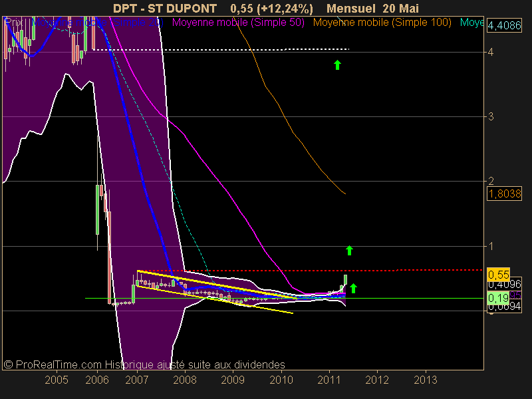This screenshot has height=399, width=532.
Task: Click the "© ProRealTime.com" copyright text
Action: pos(53,364)
